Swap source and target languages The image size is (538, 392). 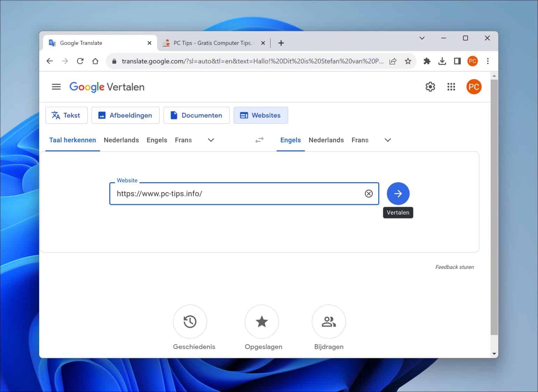[259, 140]
